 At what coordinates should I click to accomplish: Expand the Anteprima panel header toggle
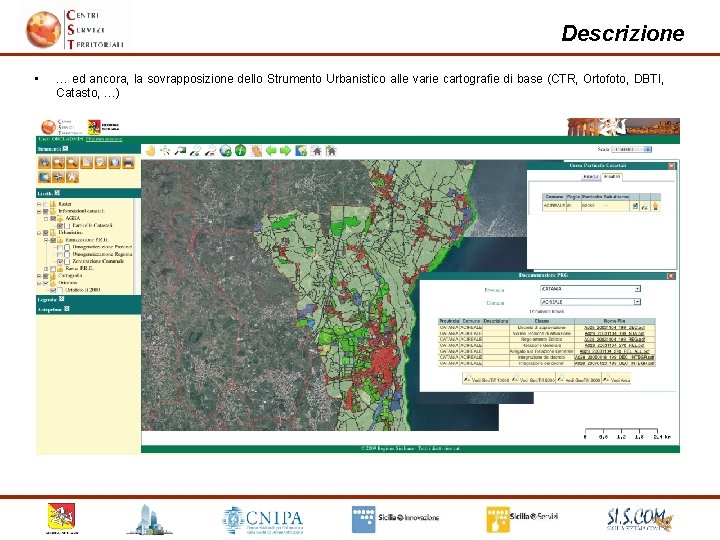(67, 309)
